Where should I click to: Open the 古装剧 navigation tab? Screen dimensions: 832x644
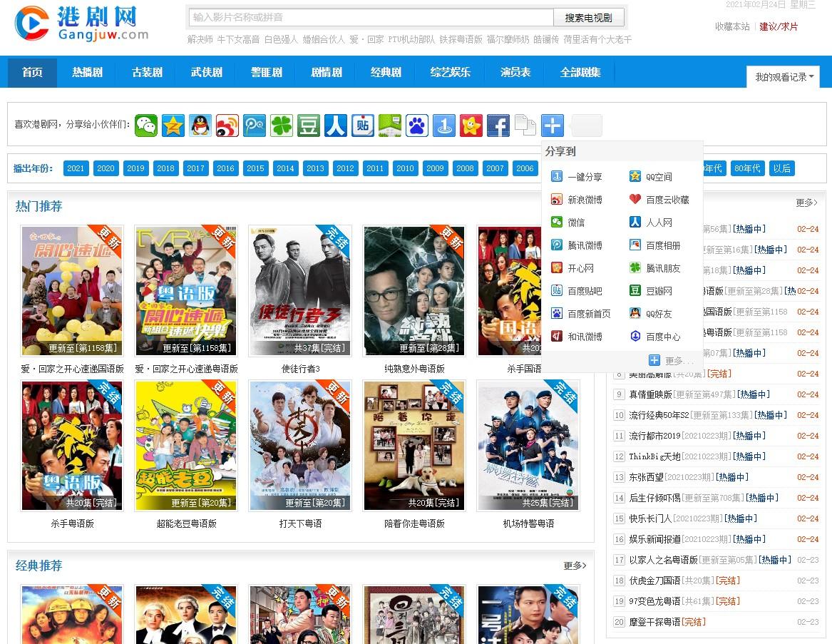147,73
